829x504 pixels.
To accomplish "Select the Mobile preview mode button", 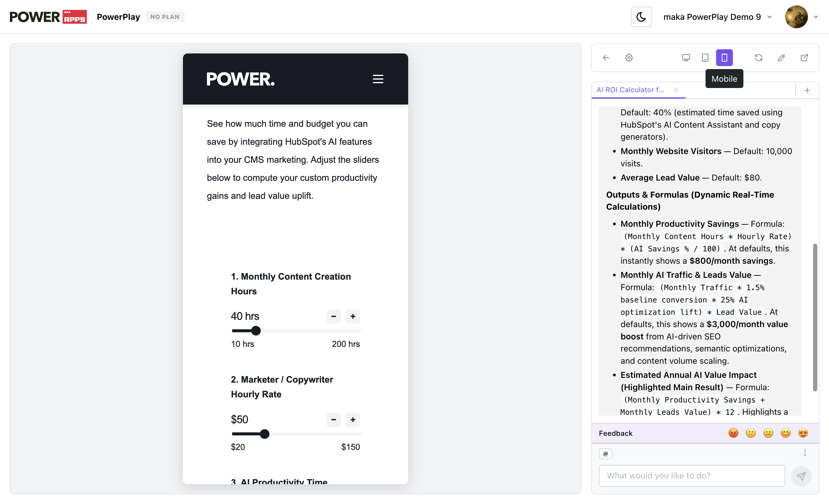I will (x=724, y=58).
